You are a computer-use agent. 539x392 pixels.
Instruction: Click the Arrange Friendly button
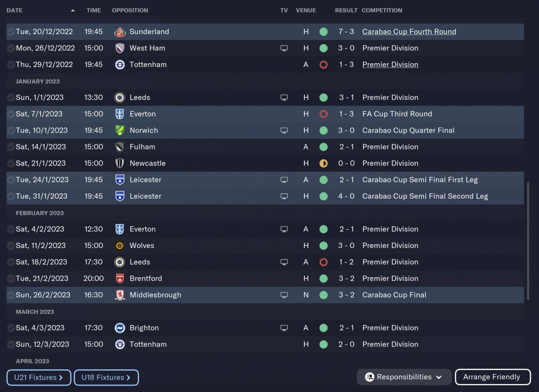[x=492, y=377]
